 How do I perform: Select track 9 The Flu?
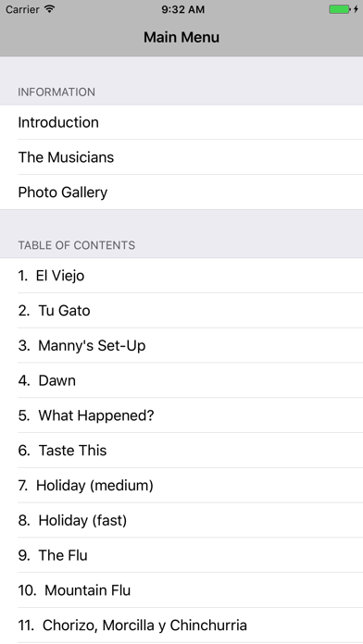[x=181, y=555]
